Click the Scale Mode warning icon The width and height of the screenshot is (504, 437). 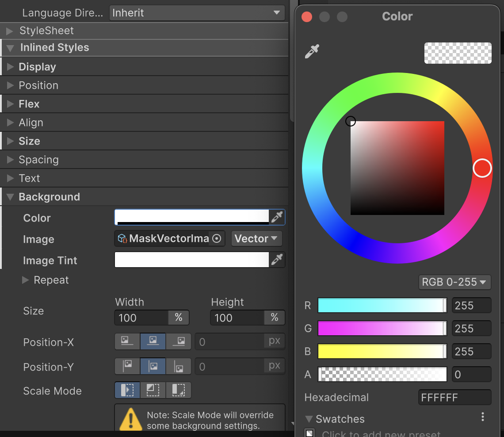130,419
